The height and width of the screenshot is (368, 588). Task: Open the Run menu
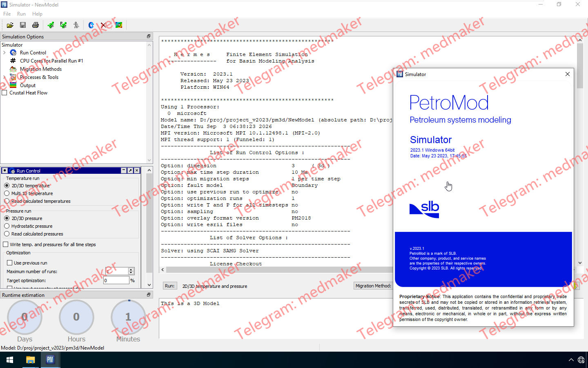point(21,14)
